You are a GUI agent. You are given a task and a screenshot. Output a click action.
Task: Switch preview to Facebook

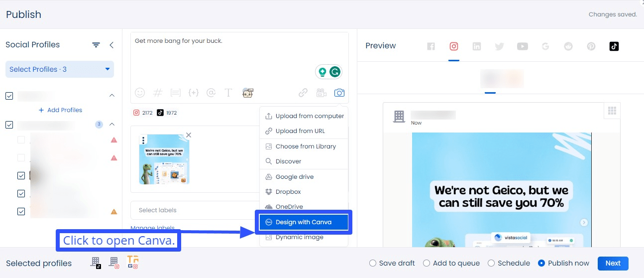click(x=431, y=46)
